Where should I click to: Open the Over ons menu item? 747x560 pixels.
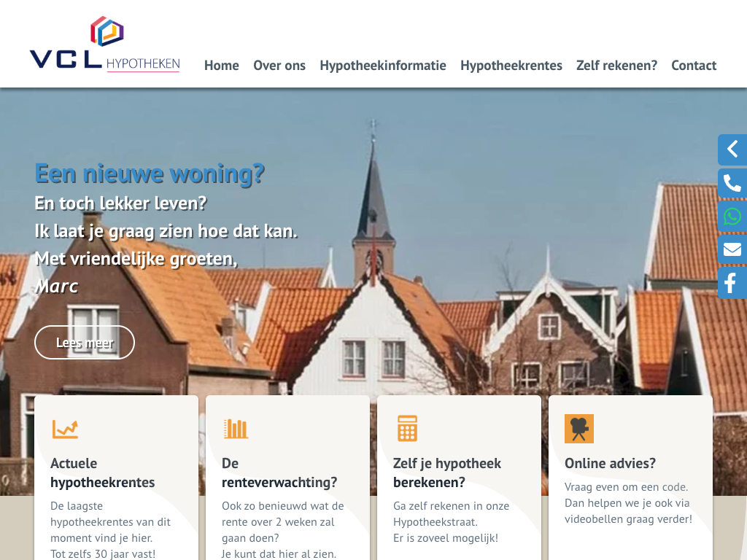[279, 65]
